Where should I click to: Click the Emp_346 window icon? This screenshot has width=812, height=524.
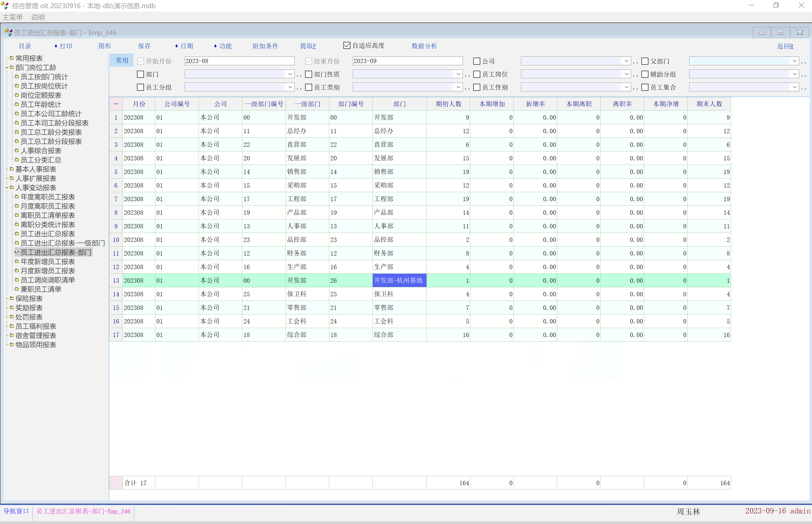click(x=8, y=33)
